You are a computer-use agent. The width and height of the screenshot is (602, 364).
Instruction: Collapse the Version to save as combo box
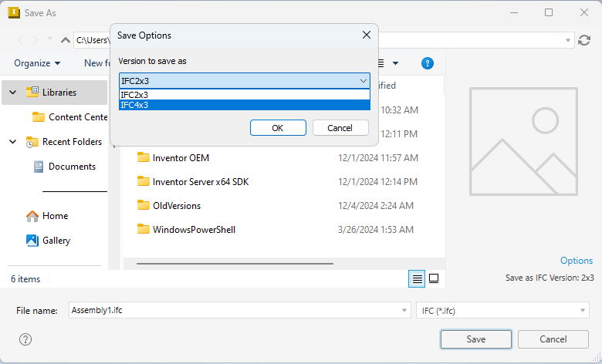click(363, 81)
